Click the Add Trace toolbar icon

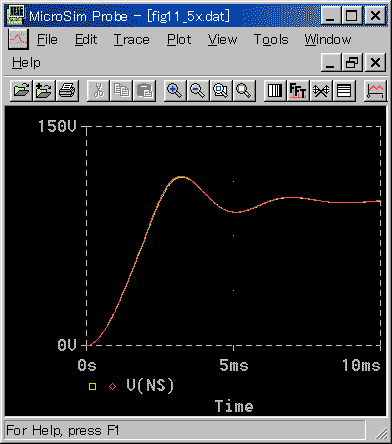pyautogui.click(x=375, y=90)
